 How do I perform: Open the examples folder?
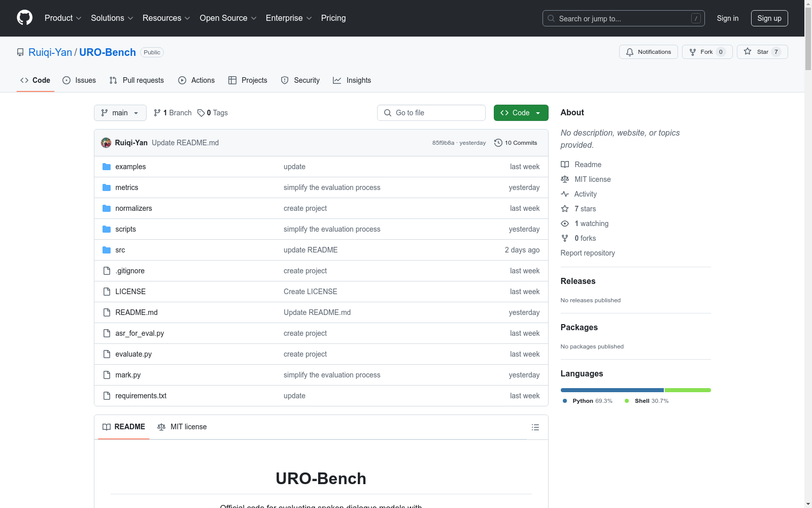[x=130, y=167]
